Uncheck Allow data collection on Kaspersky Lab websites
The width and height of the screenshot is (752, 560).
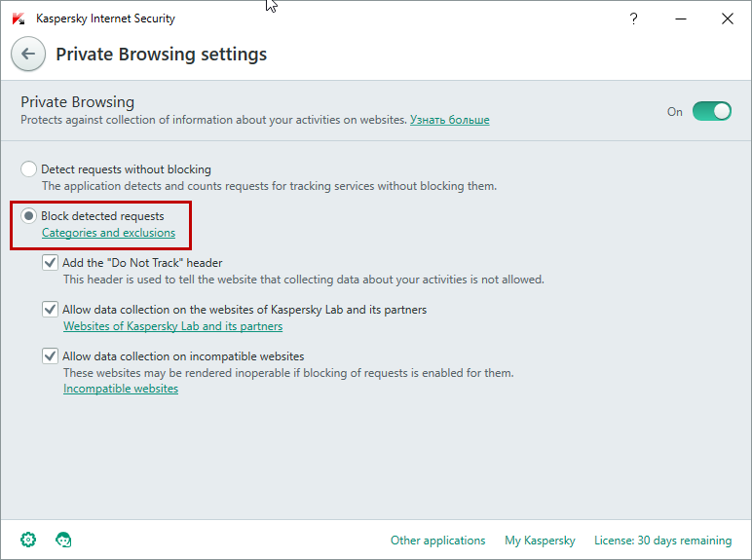pyautogui.click(x=51, y=310)
